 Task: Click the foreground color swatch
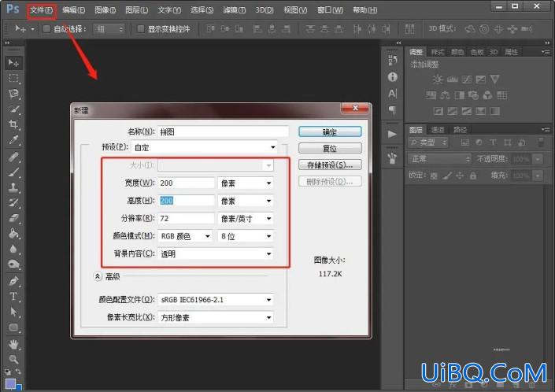[x=10, y=383]
